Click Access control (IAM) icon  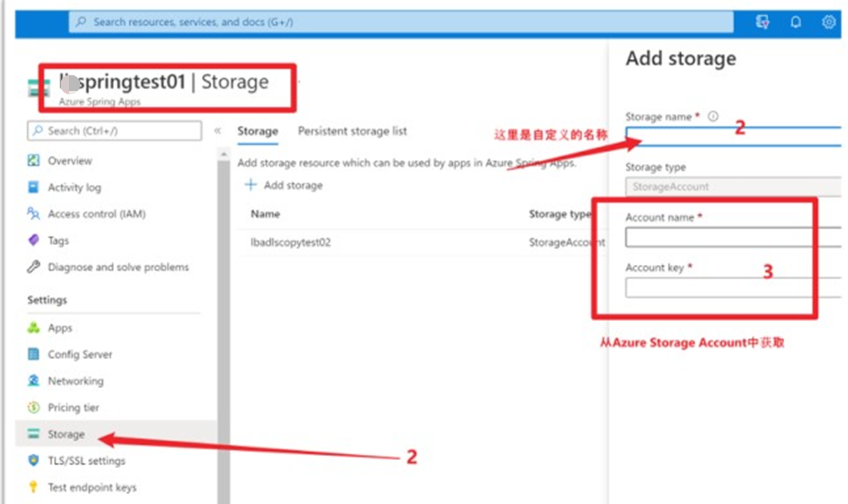click(x=33, y=214)
